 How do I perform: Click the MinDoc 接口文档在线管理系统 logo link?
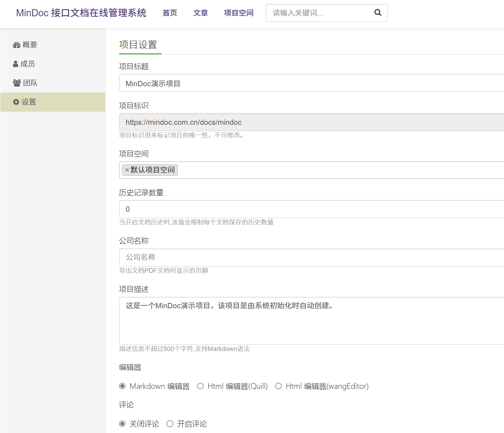tap(81, 13)
